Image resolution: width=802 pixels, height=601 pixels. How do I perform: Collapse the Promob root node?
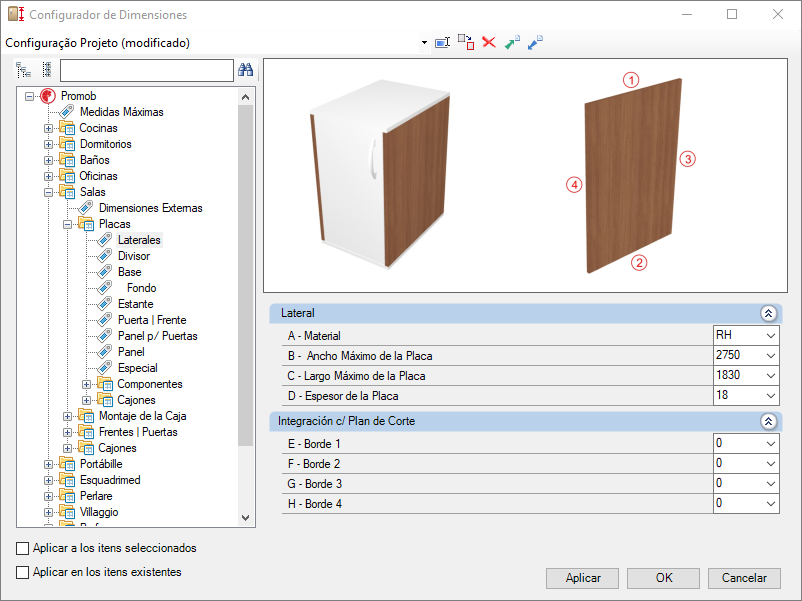29,96
